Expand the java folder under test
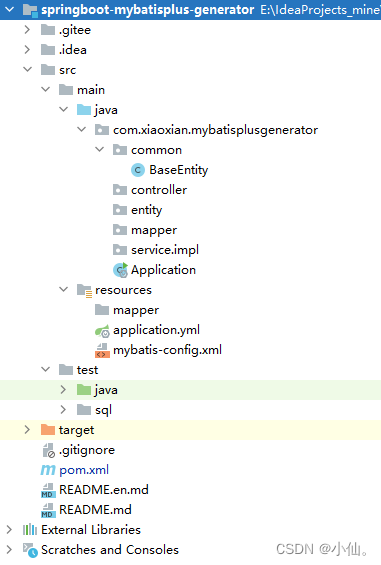Screen dimensions: 381x565 (63, 390)
